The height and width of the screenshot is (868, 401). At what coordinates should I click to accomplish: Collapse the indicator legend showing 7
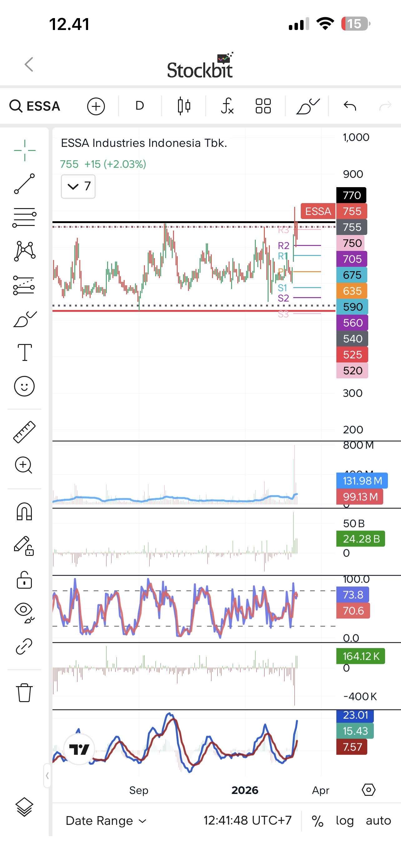(78, 186)
